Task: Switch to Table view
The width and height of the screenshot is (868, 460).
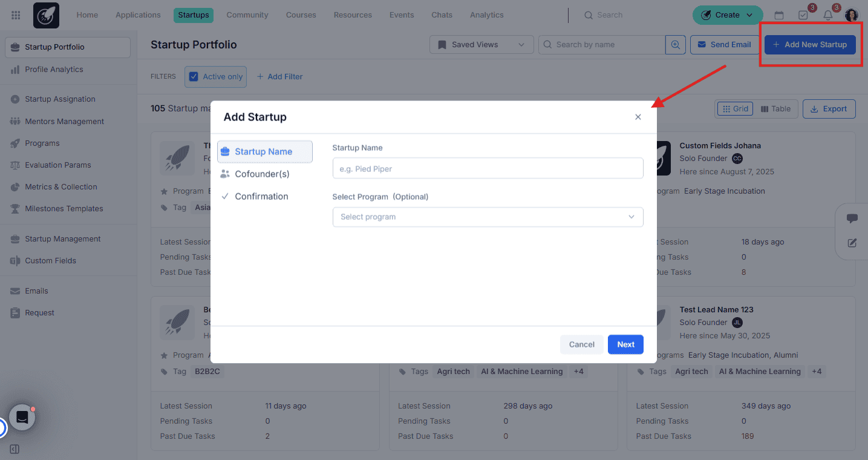Action: click(775, 109)
